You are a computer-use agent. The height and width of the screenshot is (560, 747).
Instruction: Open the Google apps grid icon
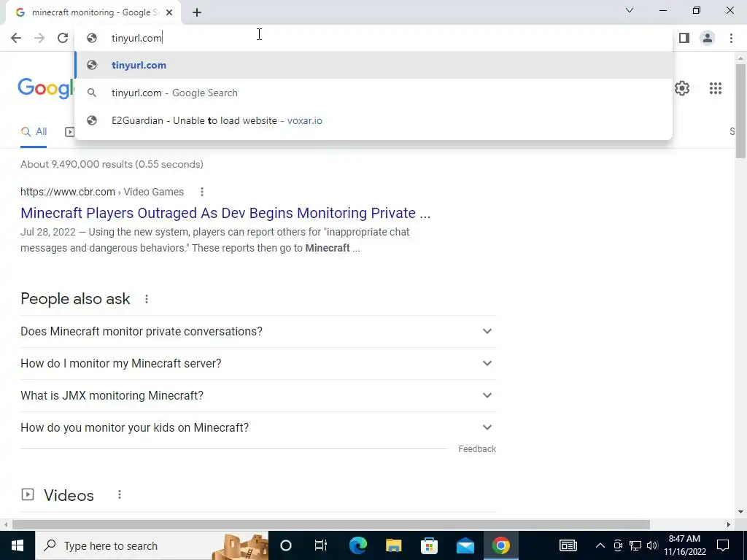coord(716,88)
